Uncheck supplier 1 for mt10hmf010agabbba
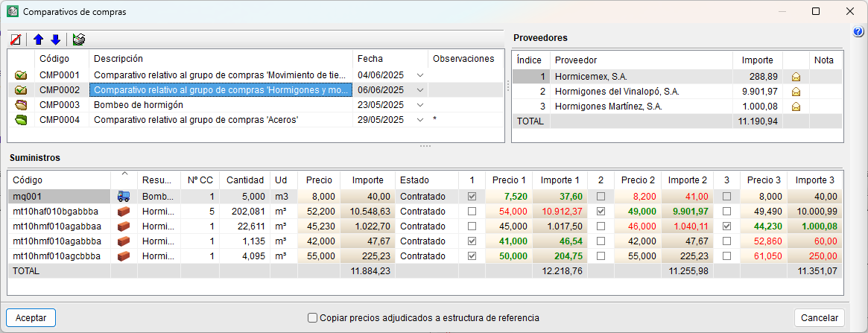The height and width of the screenshot is (333, 868). (472, 241)
